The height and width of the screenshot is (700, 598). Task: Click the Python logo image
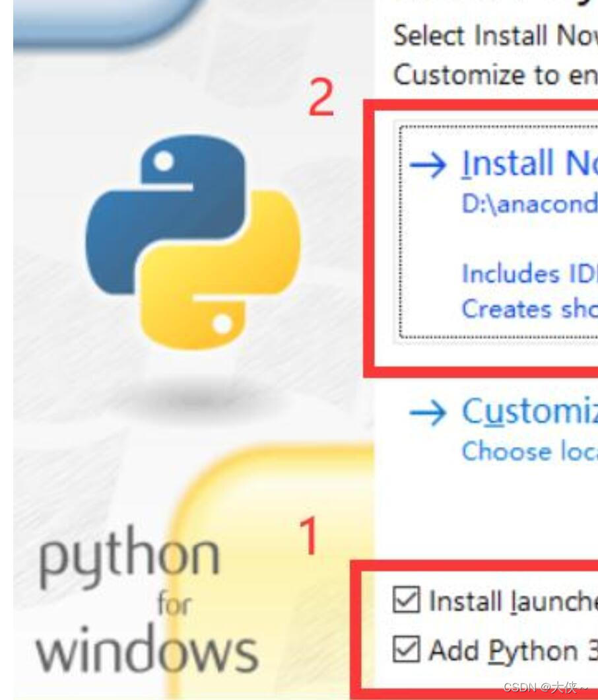point(193,242)
